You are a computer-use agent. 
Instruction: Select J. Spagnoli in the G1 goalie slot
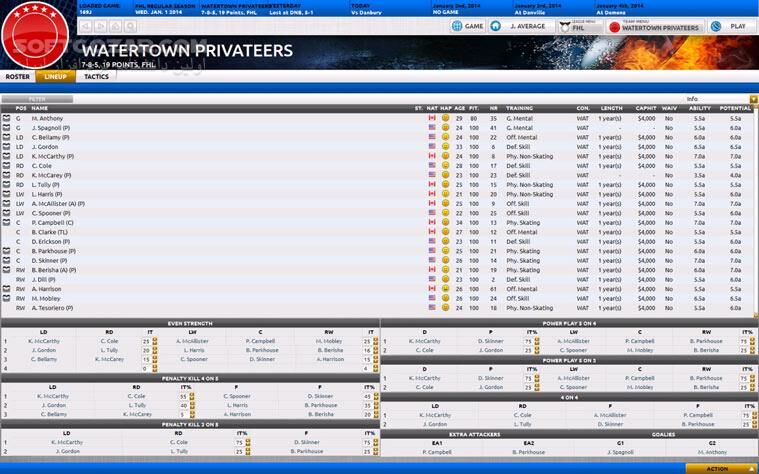pos(620,452)
